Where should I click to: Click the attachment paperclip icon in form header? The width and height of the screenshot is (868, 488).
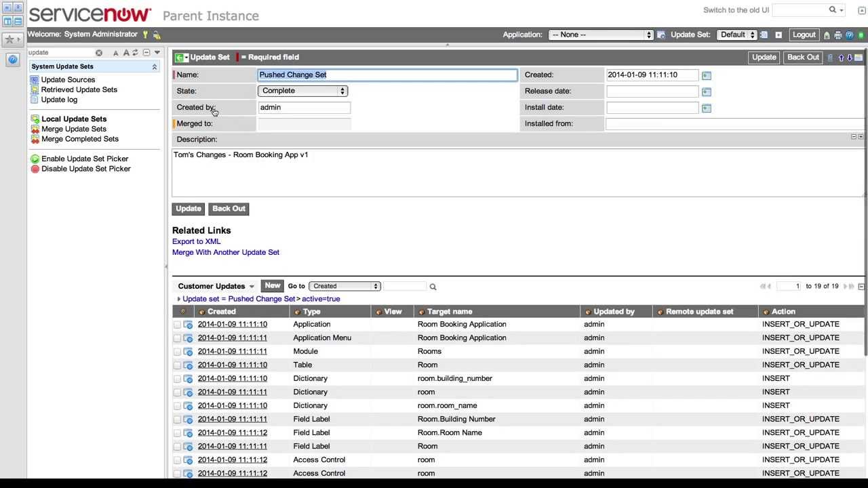pos(830,58)
